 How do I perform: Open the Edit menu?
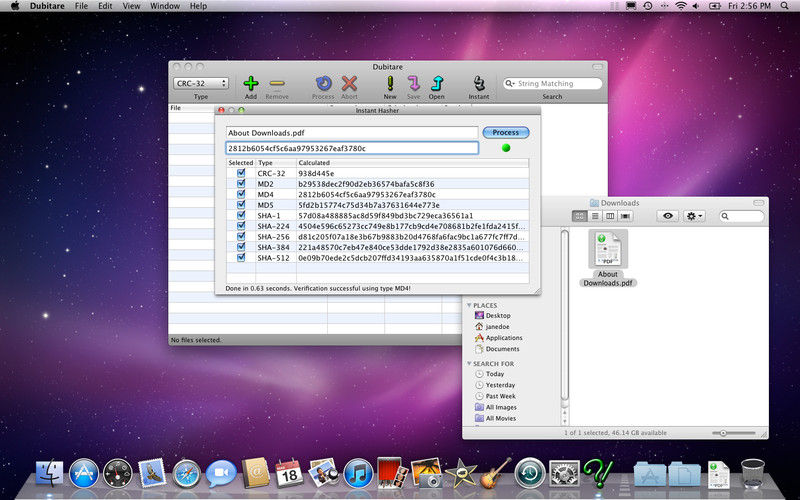[x=105, y=6]
